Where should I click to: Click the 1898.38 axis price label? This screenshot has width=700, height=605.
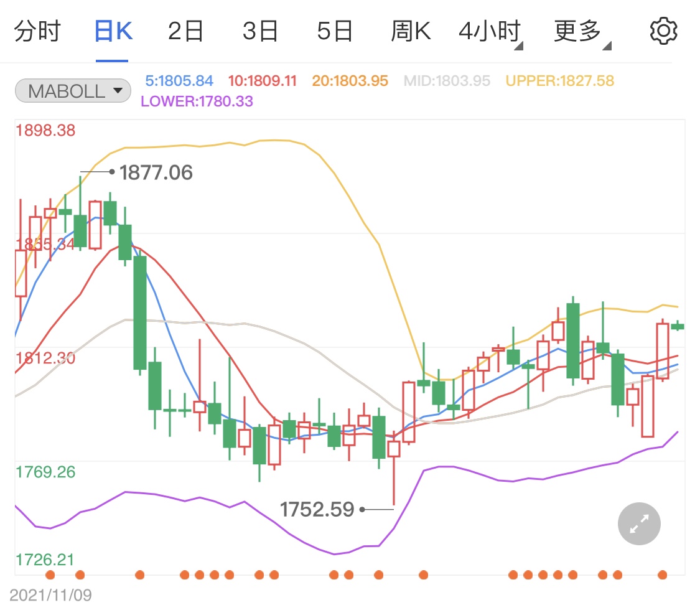[45, 130]
